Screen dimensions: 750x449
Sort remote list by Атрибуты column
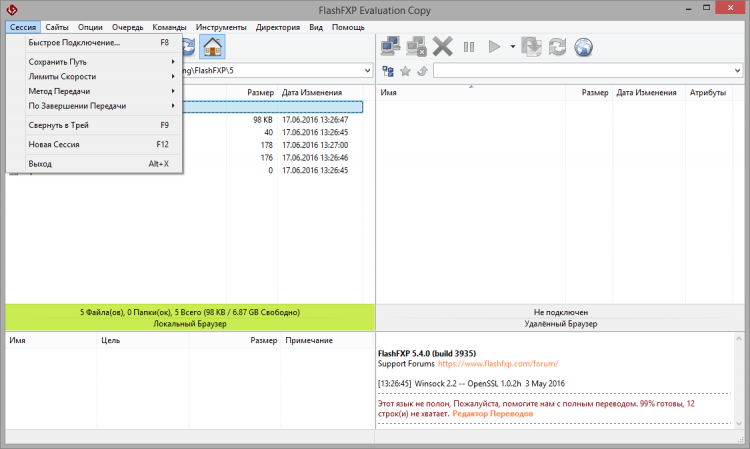coord(708,93)
